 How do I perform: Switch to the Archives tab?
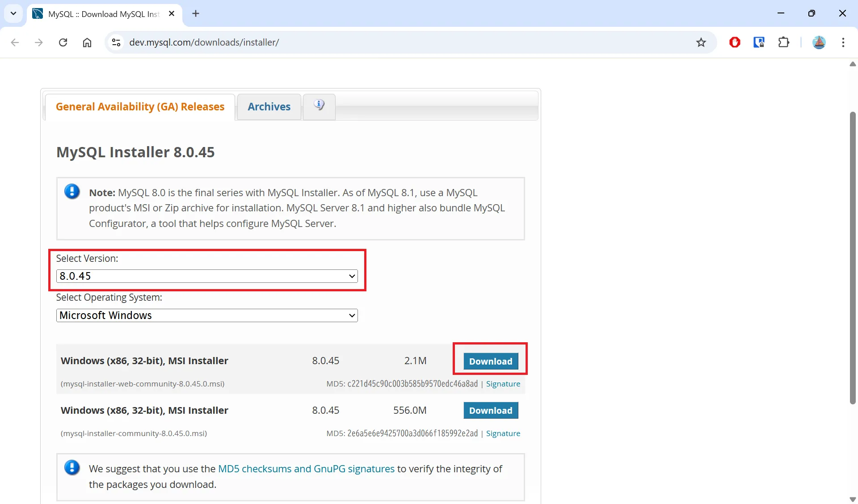(x=269, y=107)
